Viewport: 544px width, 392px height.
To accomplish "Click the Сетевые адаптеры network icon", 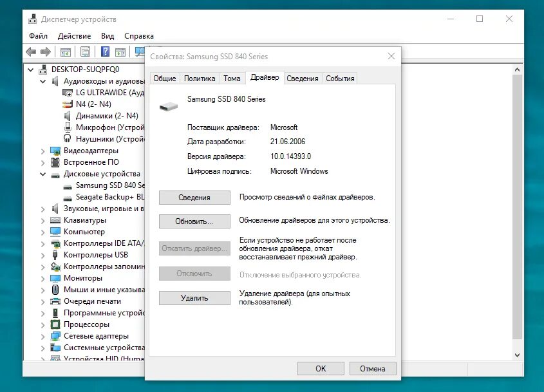I will (55, 336).
